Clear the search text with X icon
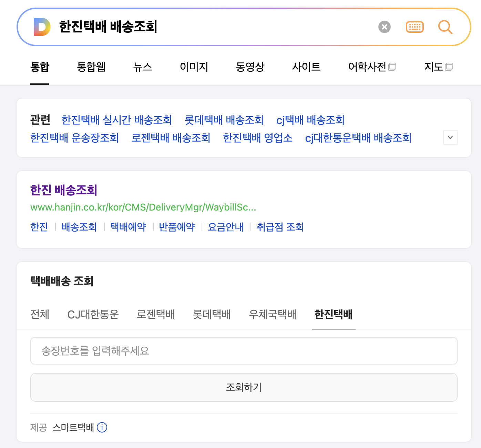 385,27
